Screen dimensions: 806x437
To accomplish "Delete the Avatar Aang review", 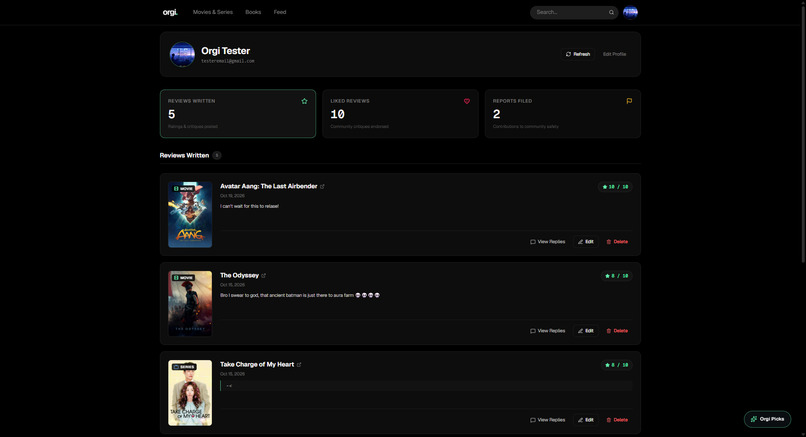I will (617, 242).
